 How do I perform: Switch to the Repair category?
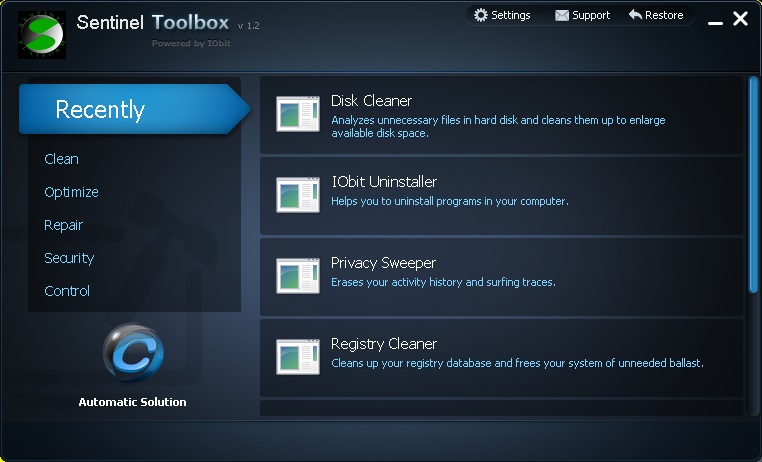coord(63,225)
